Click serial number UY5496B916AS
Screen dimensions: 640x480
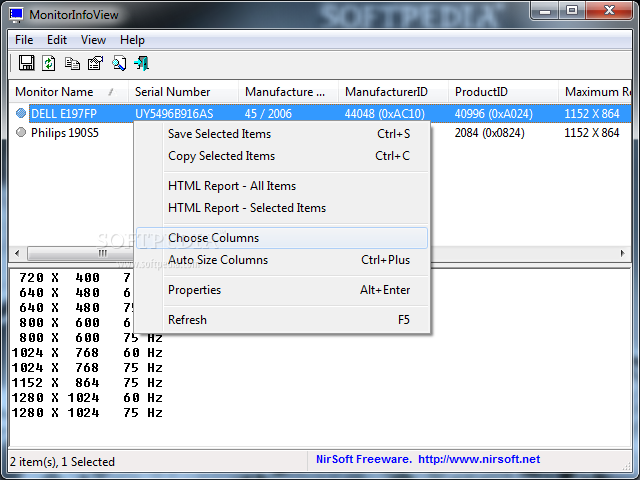174,113
